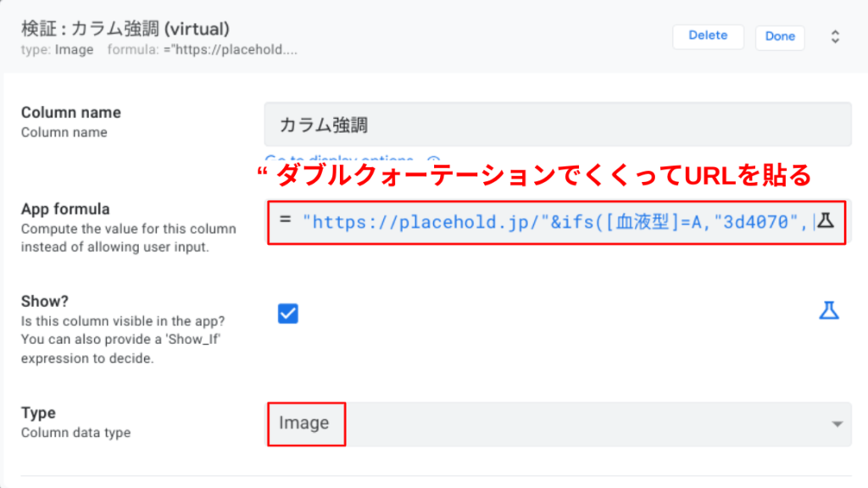This screenshot has height=488, width=868.
Task: Edit the Column name field カラム強調
Action: point(558,125)
